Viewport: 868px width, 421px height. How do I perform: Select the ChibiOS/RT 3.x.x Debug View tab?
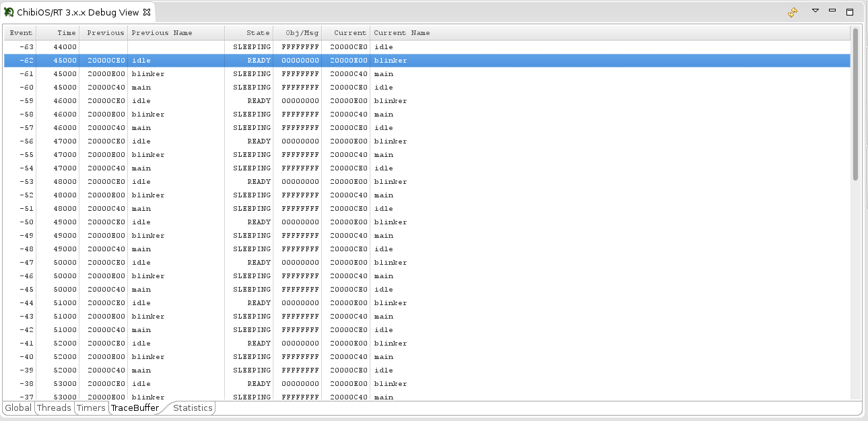pos(77,12)
